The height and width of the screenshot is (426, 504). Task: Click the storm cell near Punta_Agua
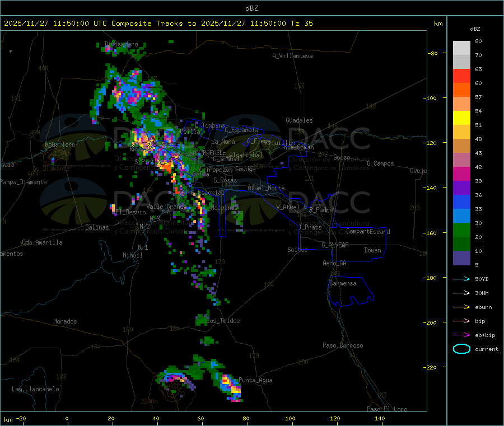[232, 387]
